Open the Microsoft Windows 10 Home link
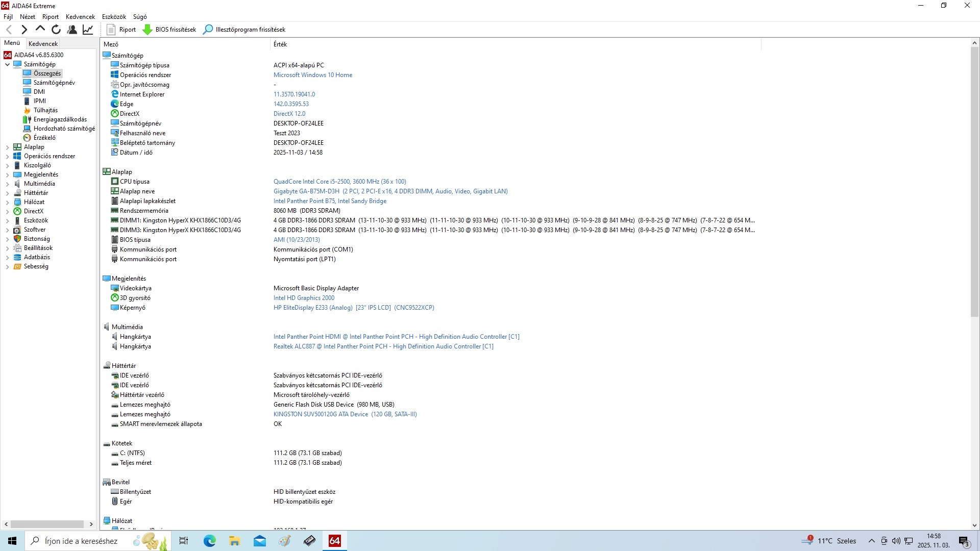 (312, 75)
